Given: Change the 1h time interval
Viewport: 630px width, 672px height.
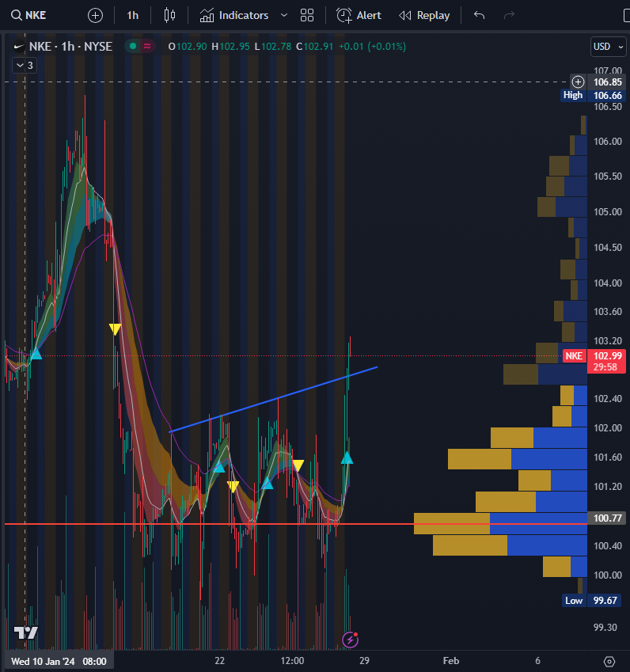Looking at the screenshot, I should coord(132,15).
